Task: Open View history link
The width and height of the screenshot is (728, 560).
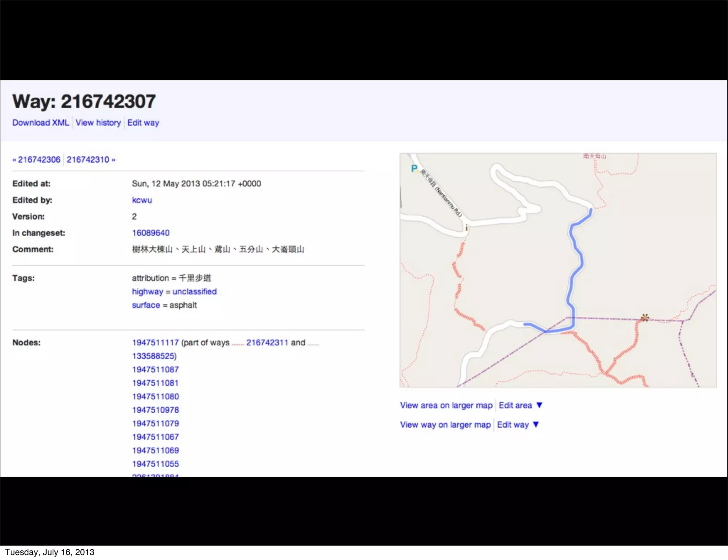Action: click(x=98, y=123)
